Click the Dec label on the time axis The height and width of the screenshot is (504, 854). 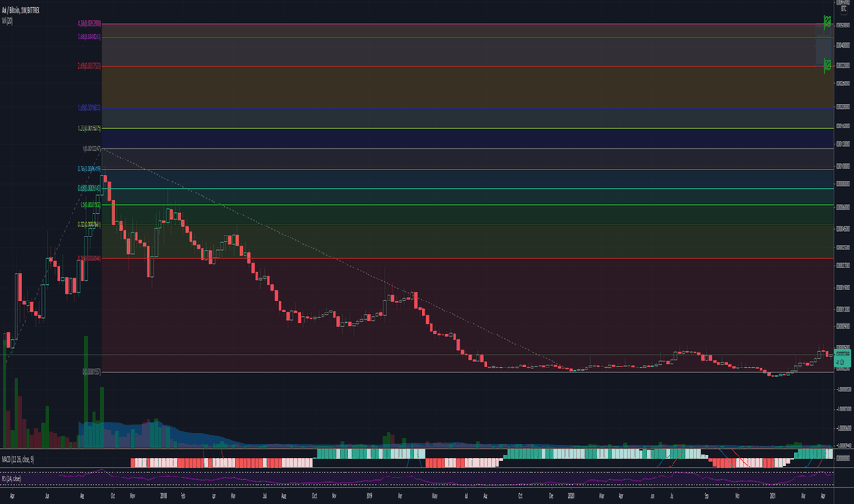552,496
